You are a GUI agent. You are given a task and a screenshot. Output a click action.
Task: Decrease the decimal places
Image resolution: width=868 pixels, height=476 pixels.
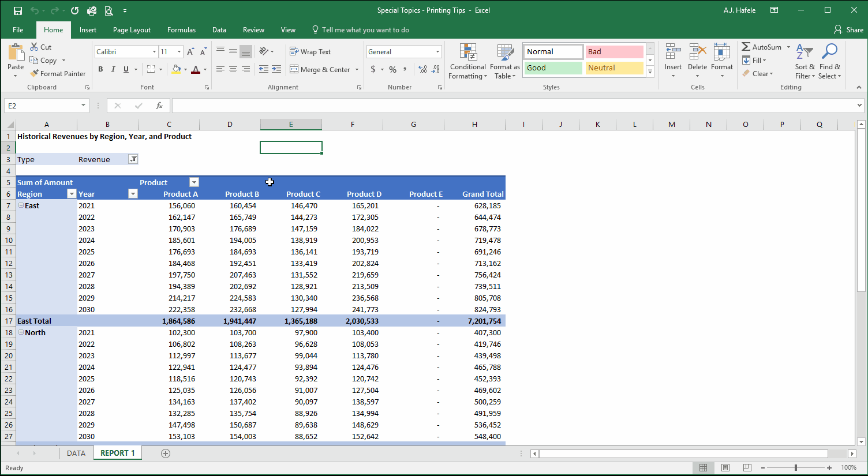click(436, 69)
